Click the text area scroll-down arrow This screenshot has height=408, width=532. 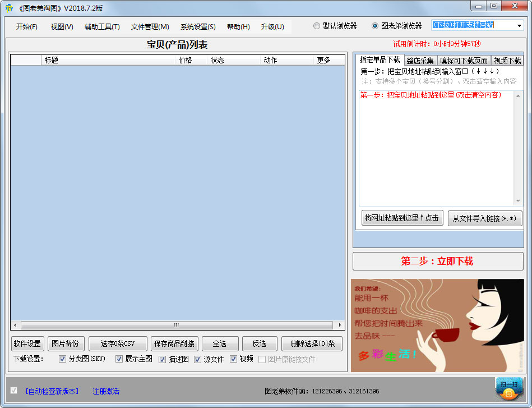coord(518,201)
